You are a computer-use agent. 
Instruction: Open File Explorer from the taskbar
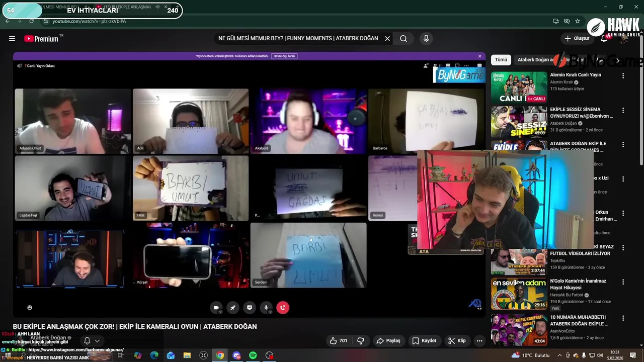(187, 355)
